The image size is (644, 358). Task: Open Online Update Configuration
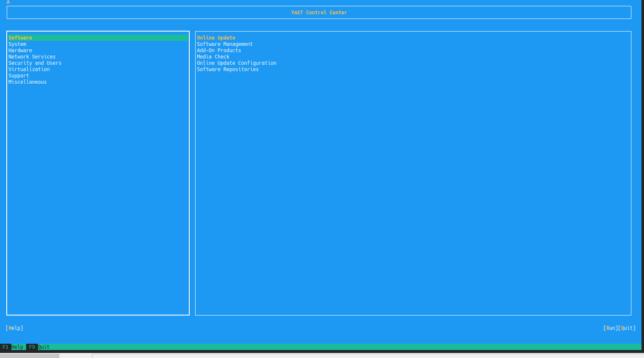click(237, 63)
